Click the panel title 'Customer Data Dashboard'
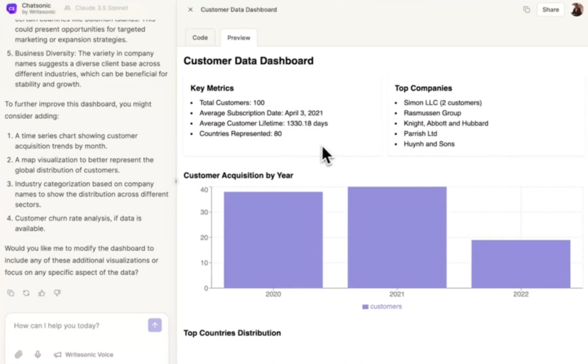Image resolution: width=588 pixels, height=364 pixels. point(239,9)
